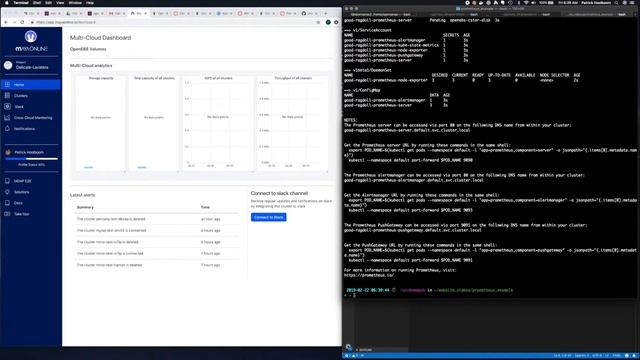This screenshot has width=640, height=360.
Task: Open the Shell menu
Action: [x=37, y=2]
